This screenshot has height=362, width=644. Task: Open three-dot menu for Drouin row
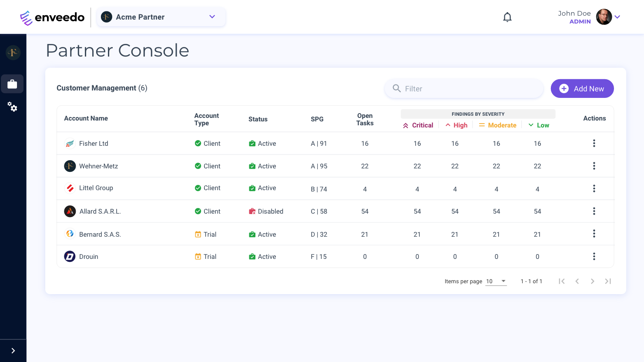tap(594, 257)
